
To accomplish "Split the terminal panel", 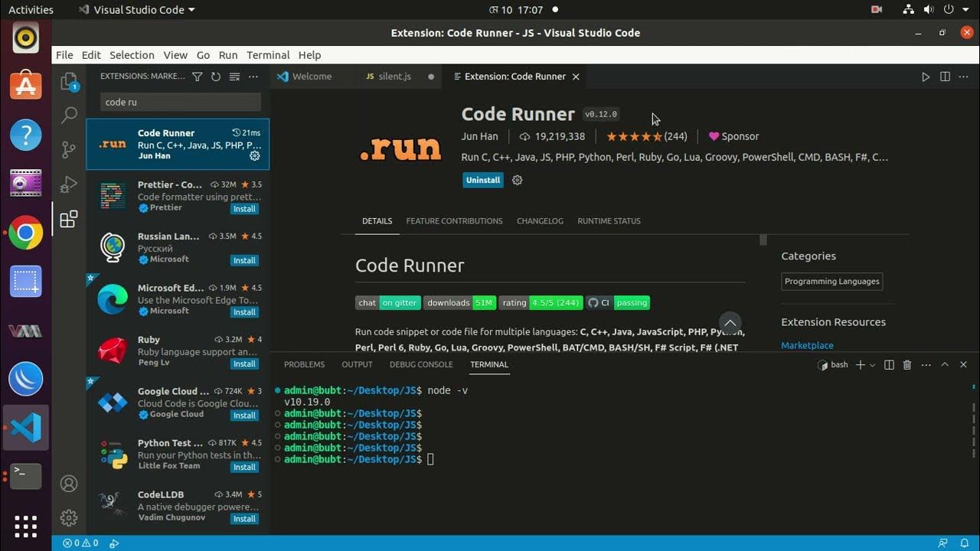I will (x=889, y=365).
